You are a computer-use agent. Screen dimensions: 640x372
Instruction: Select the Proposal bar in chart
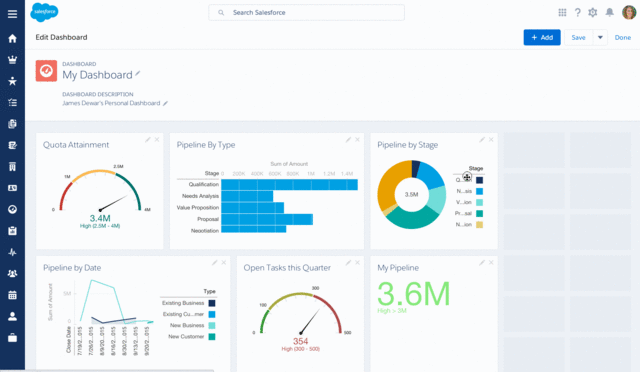tap(267, 219)
